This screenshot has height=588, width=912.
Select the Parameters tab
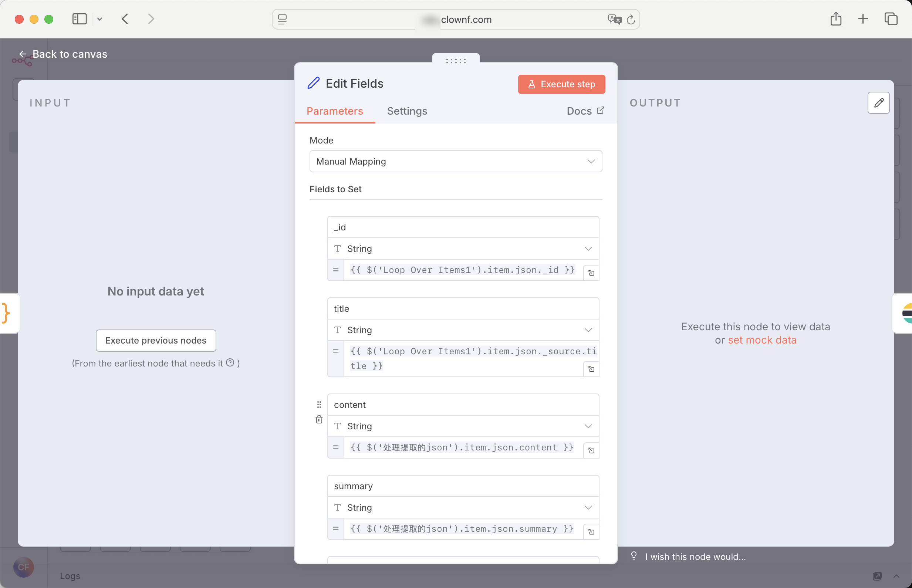334,111
